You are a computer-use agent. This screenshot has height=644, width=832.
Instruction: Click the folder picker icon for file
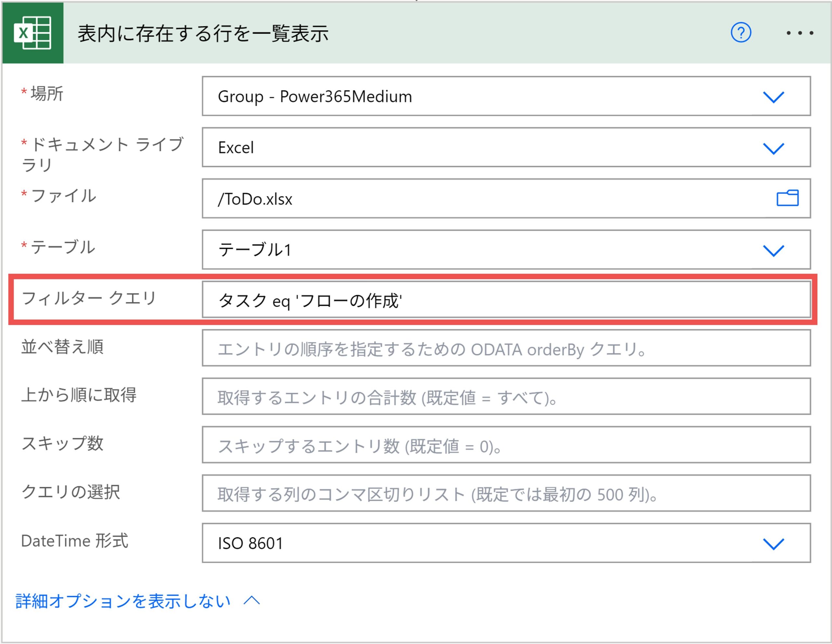pos(787,199)
